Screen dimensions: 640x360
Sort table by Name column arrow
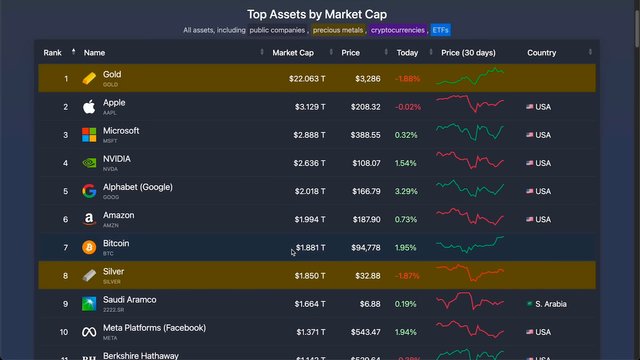pyautogui.click(x=262, y=52)
